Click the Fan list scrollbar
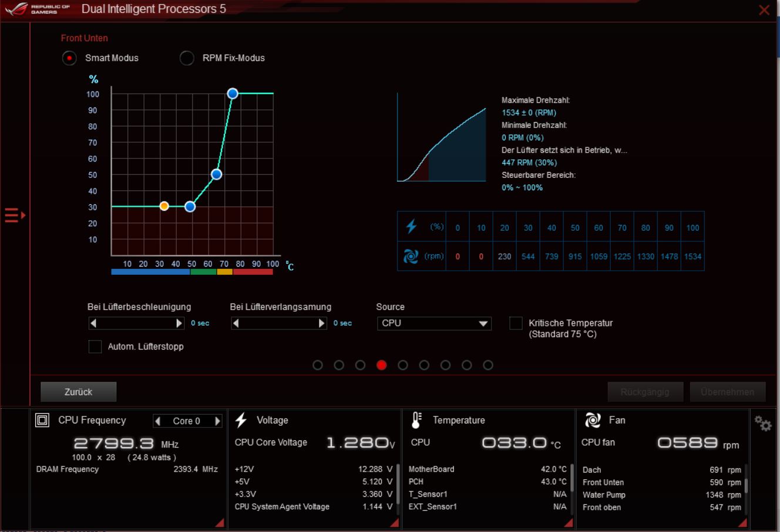Image resolution: width=780 pixels, height=532 pixels. 746,487
